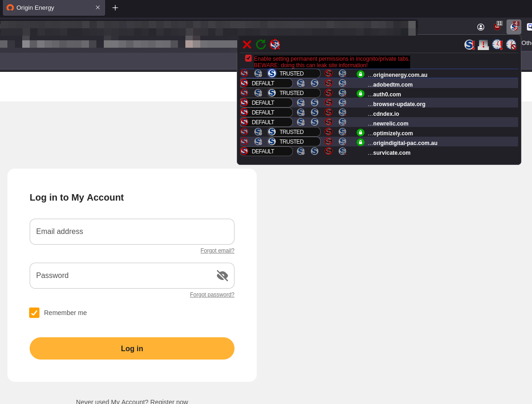Toggle the Remember me checkbox
Image resolution: width=532 pixels, height=404 pixels.
tap(34, 313)
